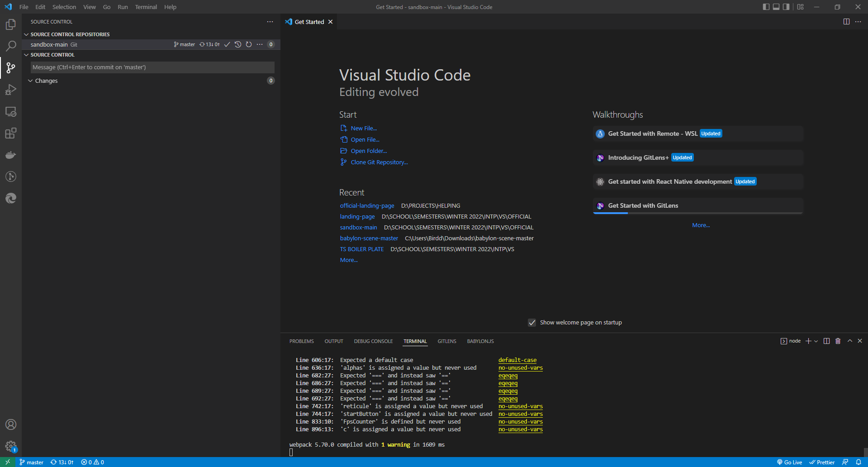Switch to the GitLens panel tab
This screenshot has width=868, height=467.
447,341
